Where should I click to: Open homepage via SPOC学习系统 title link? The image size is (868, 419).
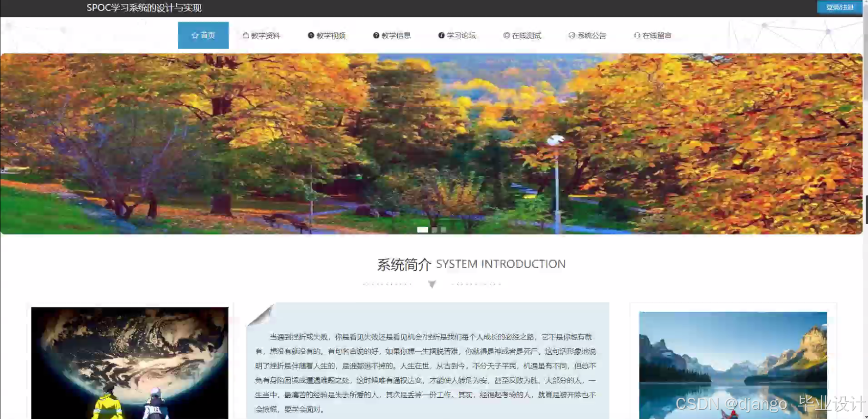(143, 8)
